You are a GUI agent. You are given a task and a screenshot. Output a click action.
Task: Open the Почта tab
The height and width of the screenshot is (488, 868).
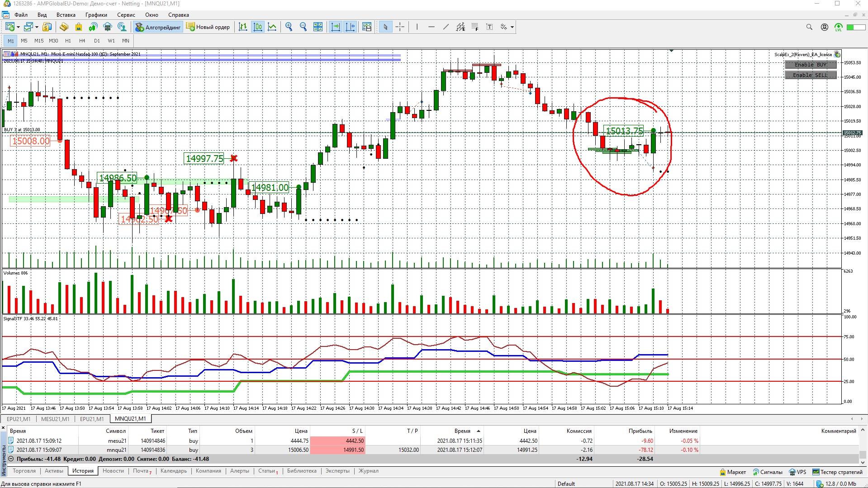click(x=142, y=471)
